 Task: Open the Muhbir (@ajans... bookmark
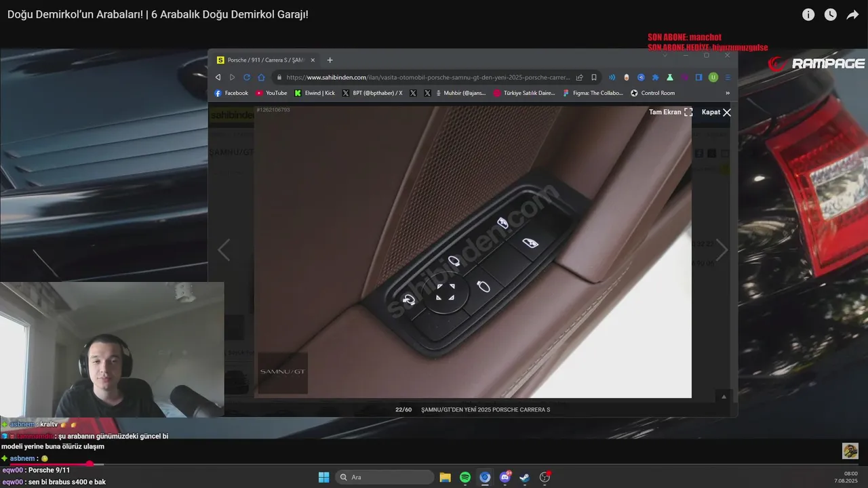460,93
